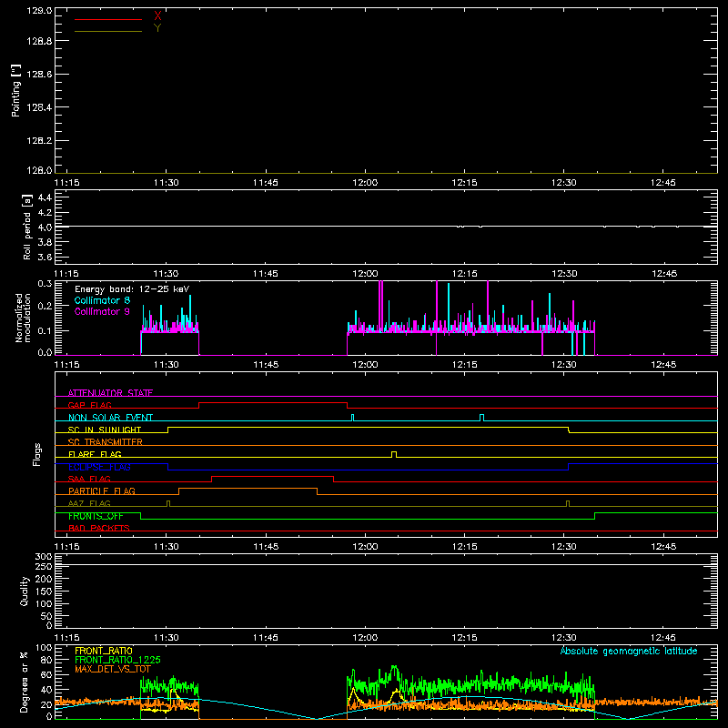
Task: Click the yellow FRONT_RATIO legend entry
Action: (104, 651)
